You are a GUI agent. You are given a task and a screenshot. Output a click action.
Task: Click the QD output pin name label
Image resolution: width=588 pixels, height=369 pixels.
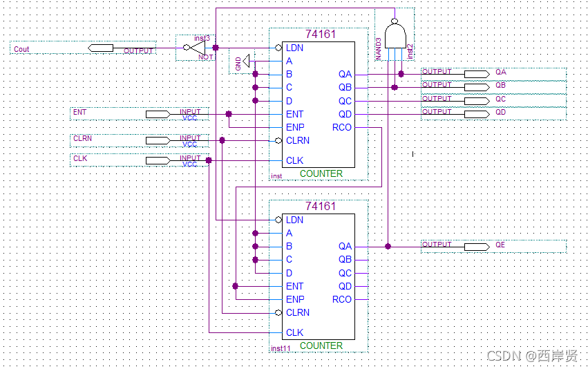[x=501, y=112]
